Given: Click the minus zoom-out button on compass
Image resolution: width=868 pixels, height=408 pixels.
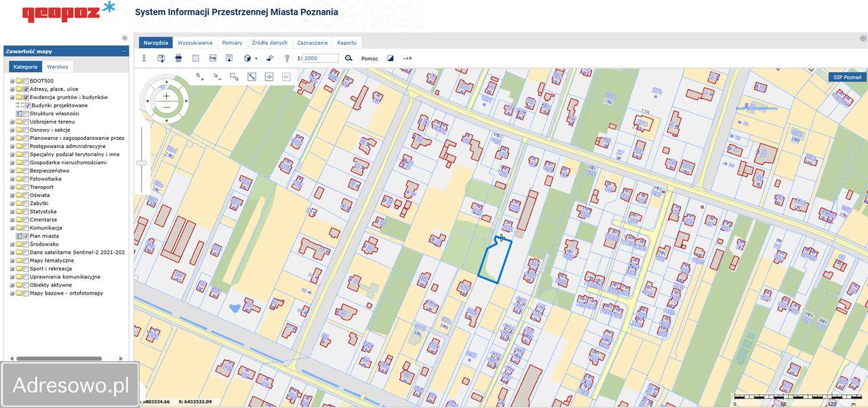Looking at the screenshot, I should coord(167,107).
